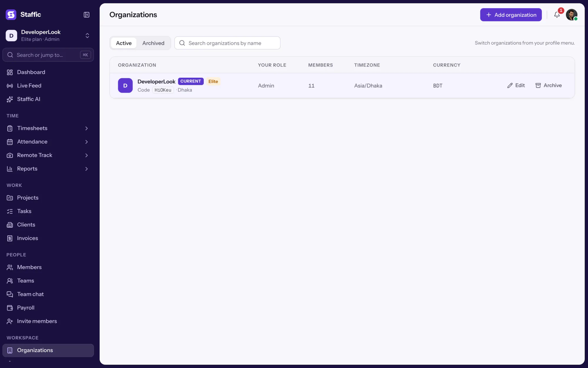Open Invite members in the sidebar
Screen dimensions: 588x368
point(48,321)
